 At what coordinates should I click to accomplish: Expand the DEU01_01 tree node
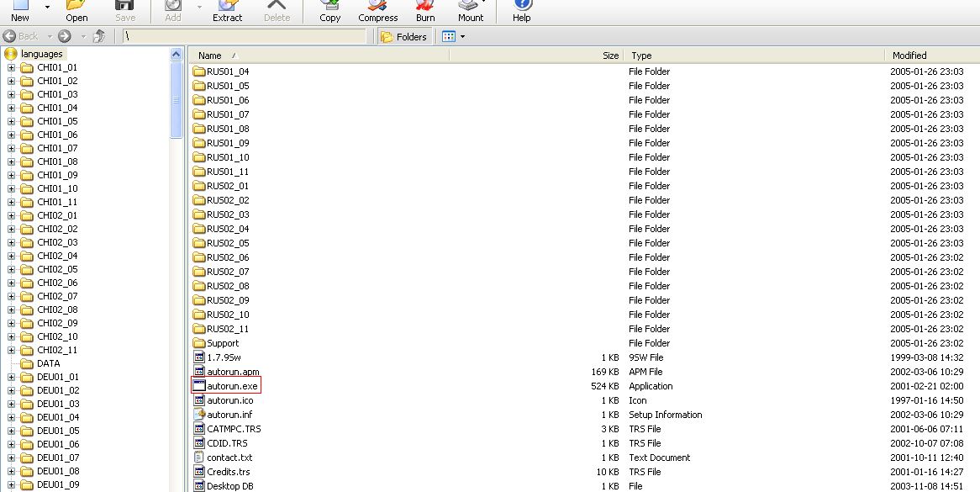[x=12, y=377]
